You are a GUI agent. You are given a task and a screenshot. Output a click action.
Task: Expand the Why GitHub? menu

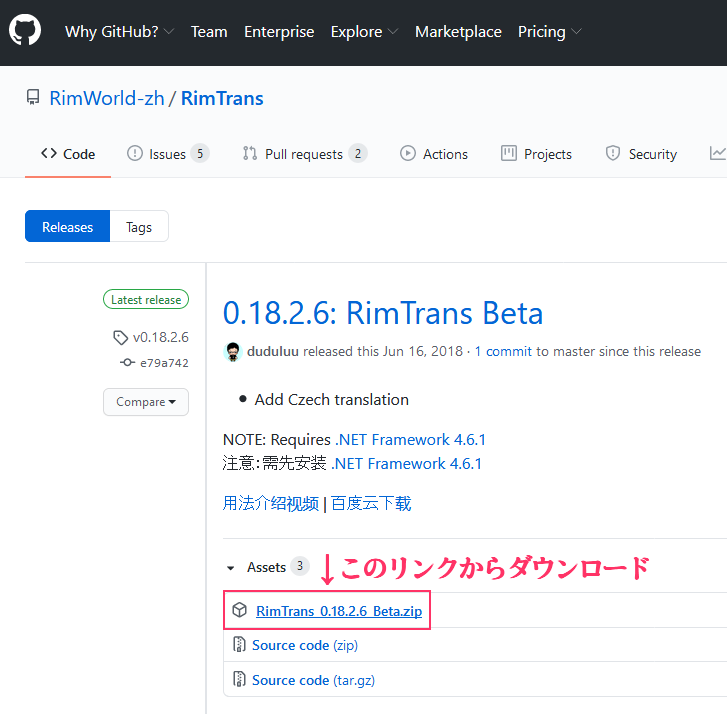120,32
